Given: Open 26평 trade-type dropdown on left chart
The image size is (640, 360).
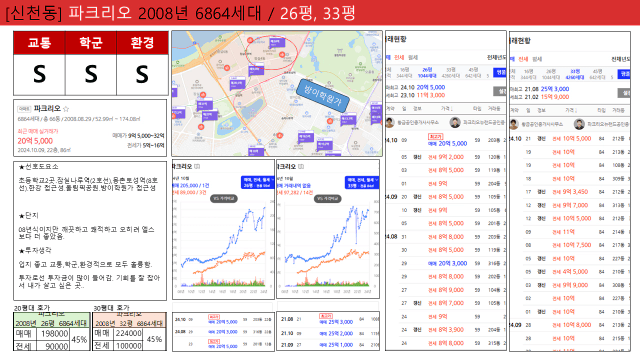Looking at the screenshot, I should (258, 182).
